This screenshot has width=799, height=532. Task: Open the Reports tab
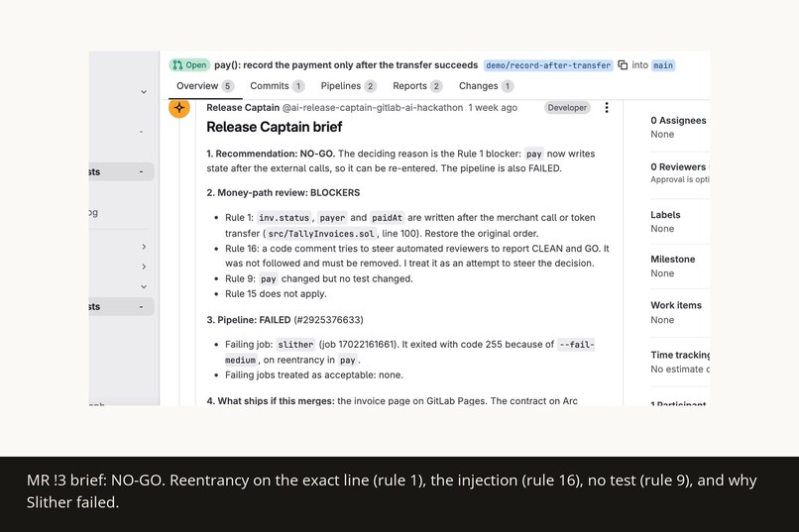[x=417, y=86]
